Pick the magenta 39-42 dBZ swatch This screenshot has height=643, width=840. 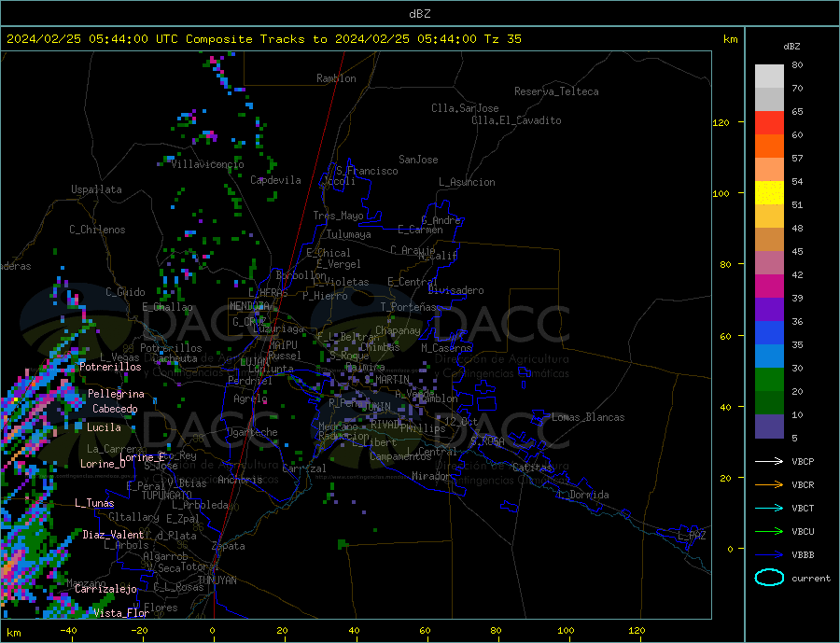(x=769, y=287)
